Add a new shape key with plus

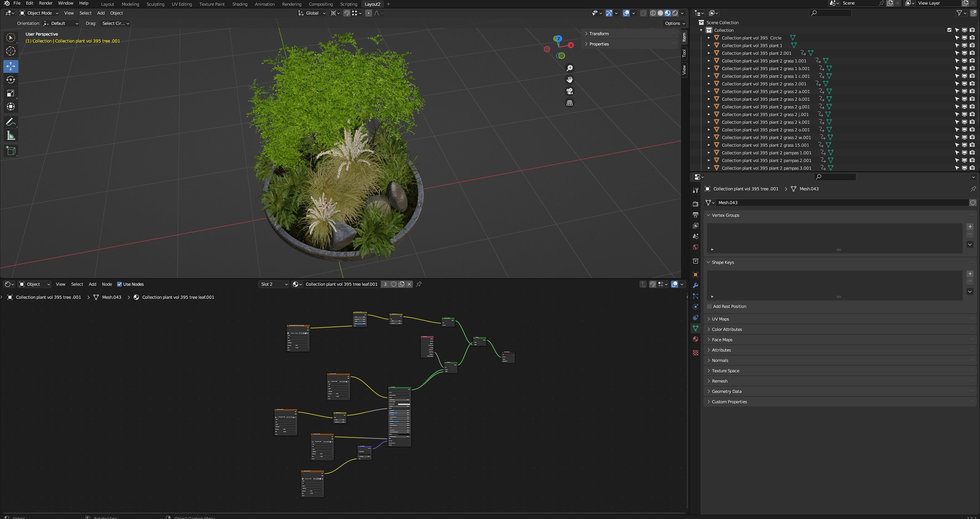tap(970, 274)
